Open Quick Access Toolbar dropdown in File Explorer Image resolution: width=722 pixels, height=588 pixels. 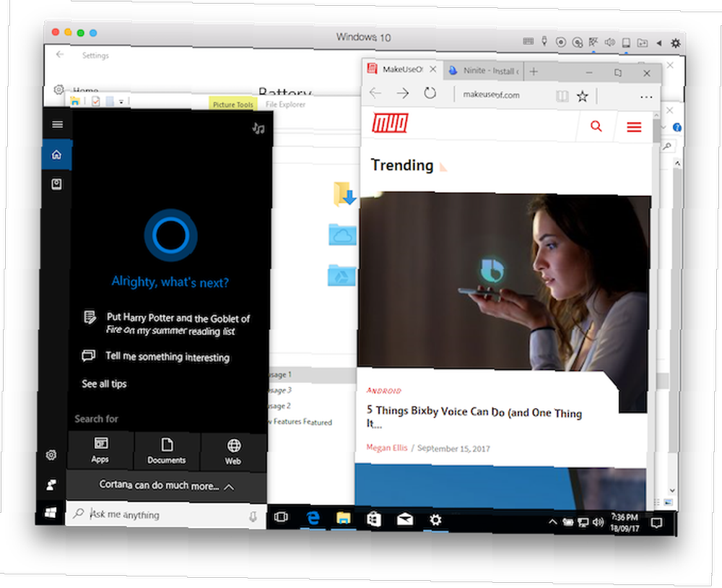(121, 102)
